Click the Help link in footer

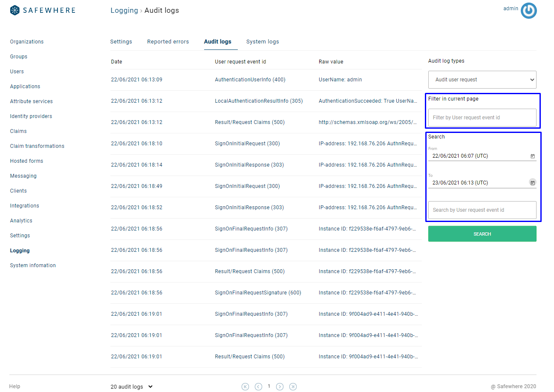click(x=14, y=386)
